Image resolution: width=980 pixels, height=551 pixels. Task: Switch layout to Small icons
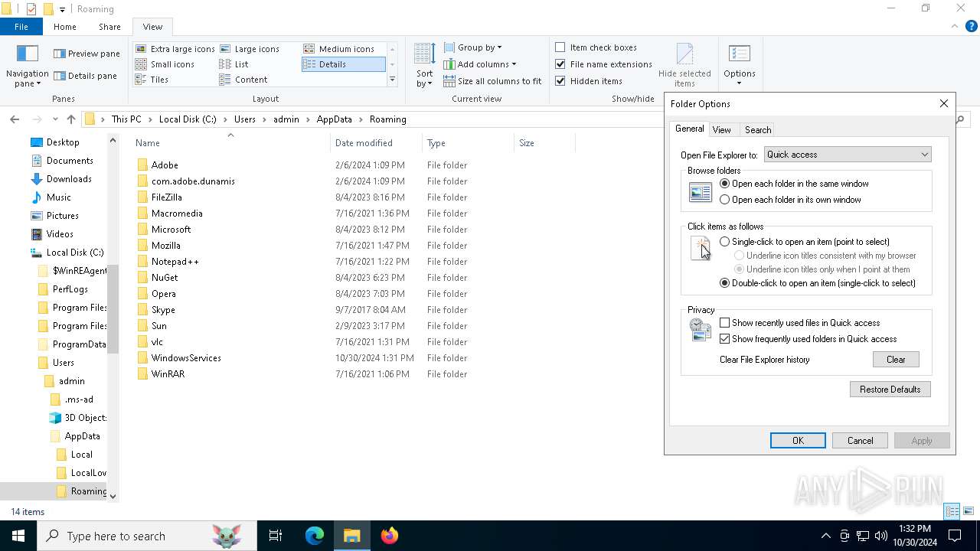pos(165,64)
